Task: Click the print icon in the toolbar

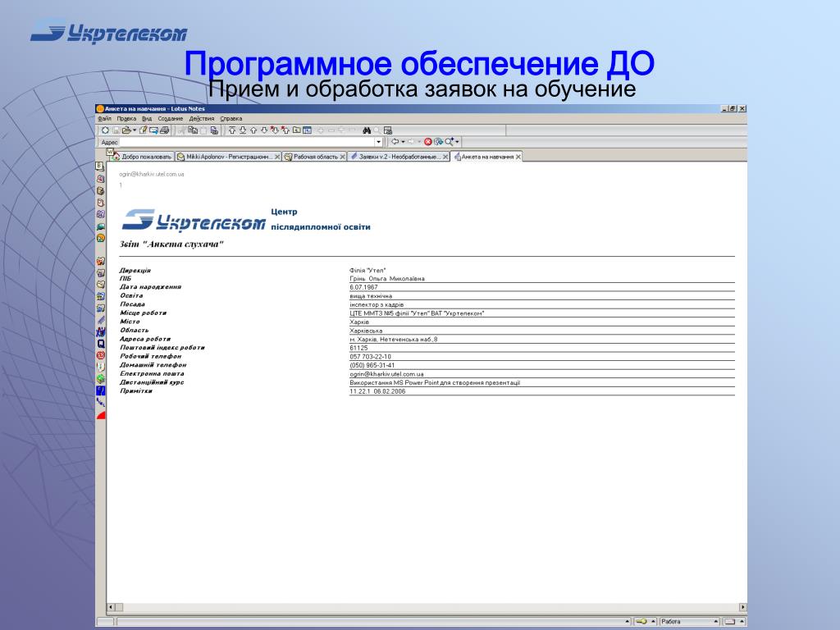Action: [x=164, y=130]
